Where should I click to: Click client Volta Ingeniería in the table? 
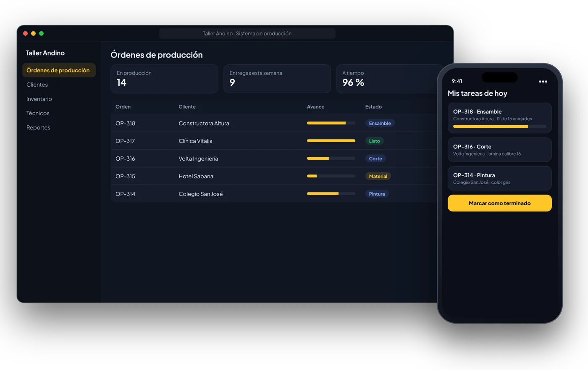point(198,159)
